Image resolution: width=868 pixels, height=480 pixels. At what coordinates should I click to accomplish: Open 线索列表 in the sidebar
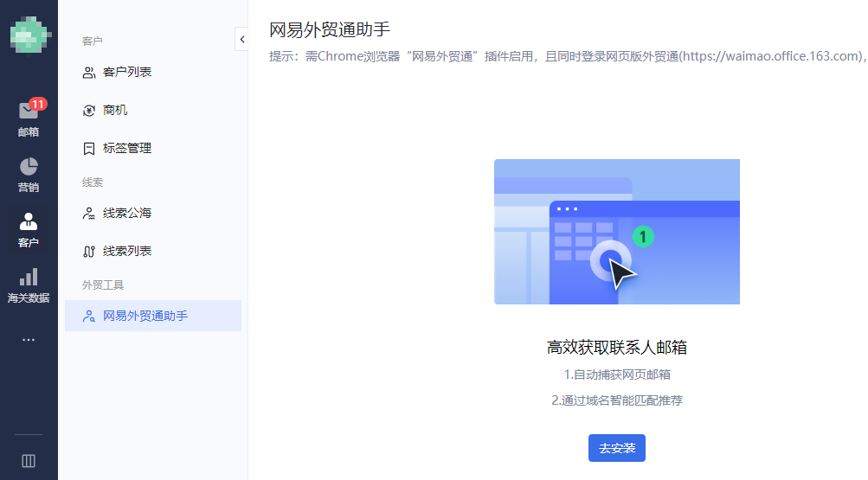point(127,251)
